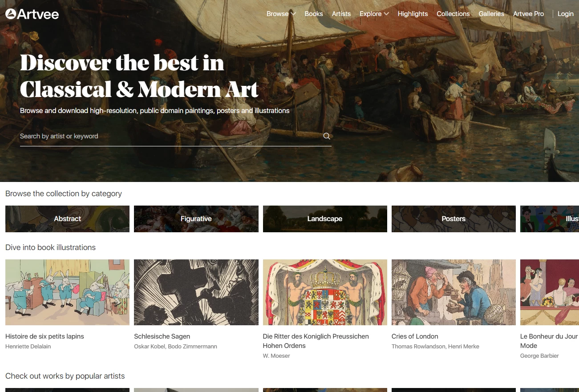Visit the Galleries page
The height and width of the screenshot is (392, 579).
(491, 14)
